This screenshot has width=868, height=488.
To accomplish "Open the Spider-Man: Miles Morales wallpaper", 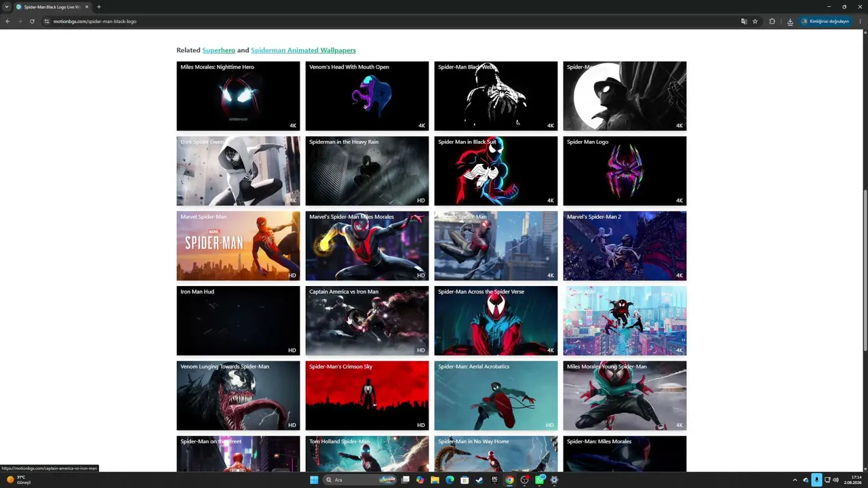I will (x=625, y=453).
